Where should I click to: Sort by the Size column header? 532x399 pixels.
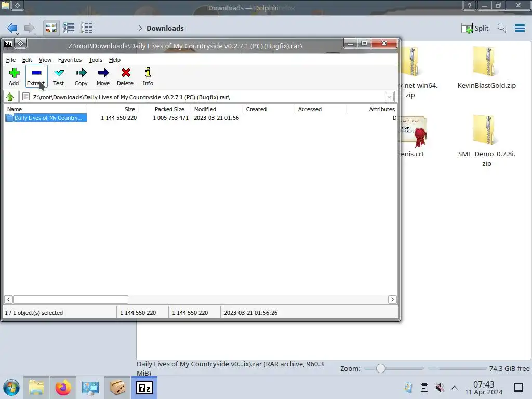click(113, 109)
